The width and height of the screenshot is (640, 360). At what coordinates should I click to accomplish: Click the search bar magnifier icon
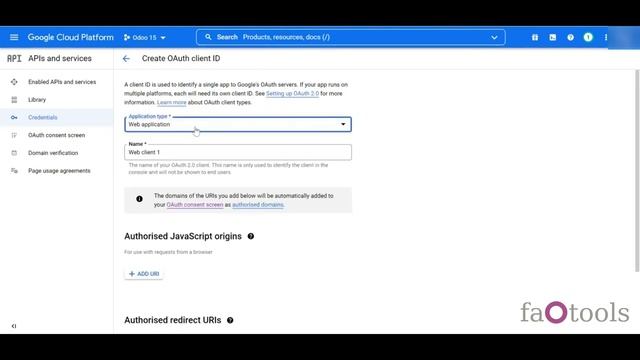(208, 37)
